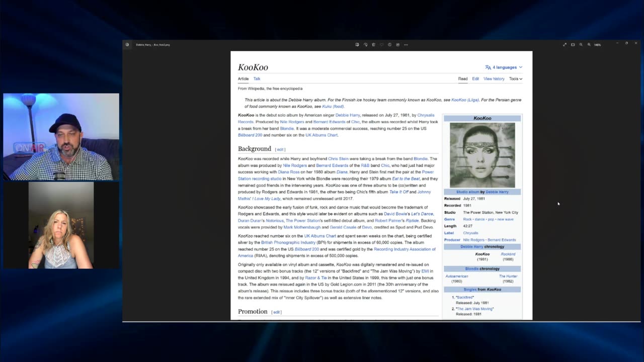The height and width of the screenshot is (362, 644).
Task: Switch to the Article tab
Action: coord(243,79)
